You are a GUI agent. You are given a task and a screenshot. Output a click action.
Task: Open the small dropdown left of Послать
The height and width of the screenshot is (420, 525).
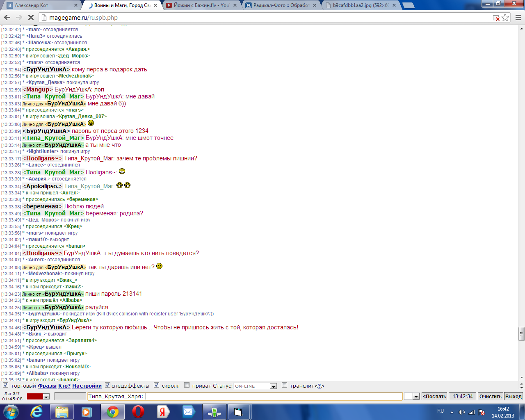pyautogui.click(x=416, y=397)
